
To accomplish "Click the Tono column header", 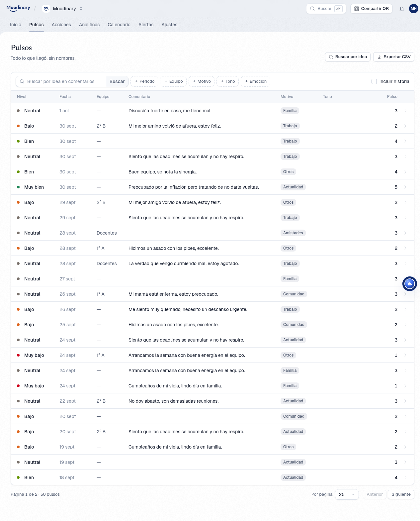I will tap(327, 97).
